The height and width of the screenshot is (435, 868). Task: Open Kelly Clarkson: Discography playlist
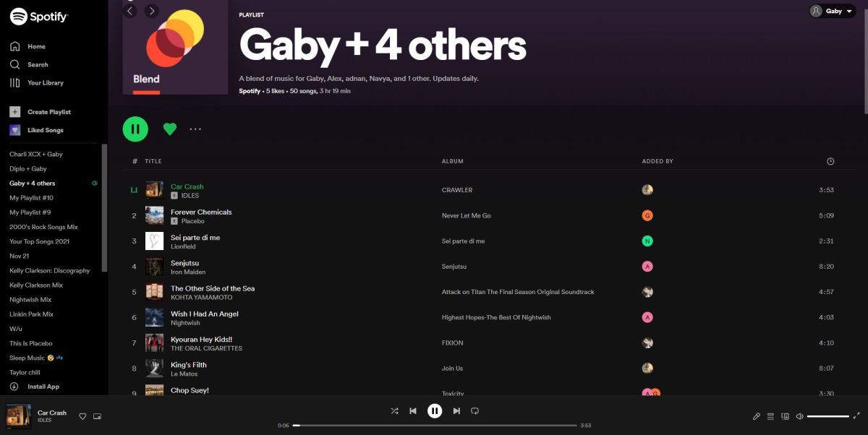click(50, 270)
